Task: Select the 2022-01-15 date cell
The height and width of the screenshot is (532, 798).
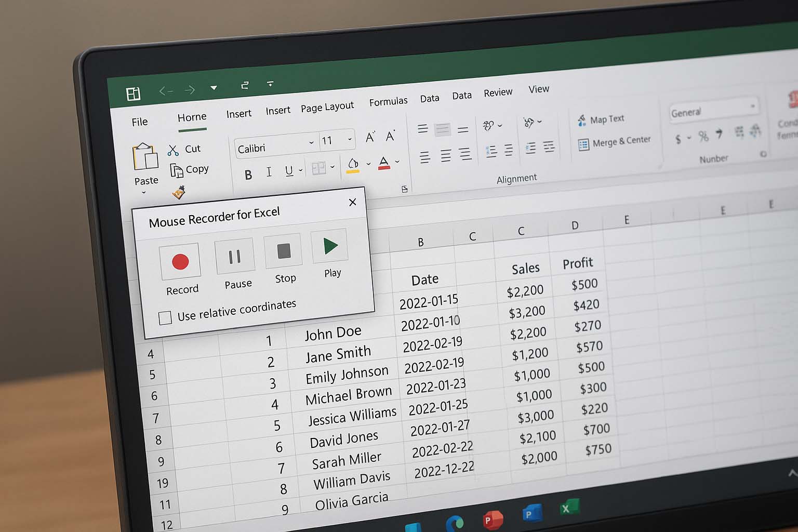Action: 429,301
